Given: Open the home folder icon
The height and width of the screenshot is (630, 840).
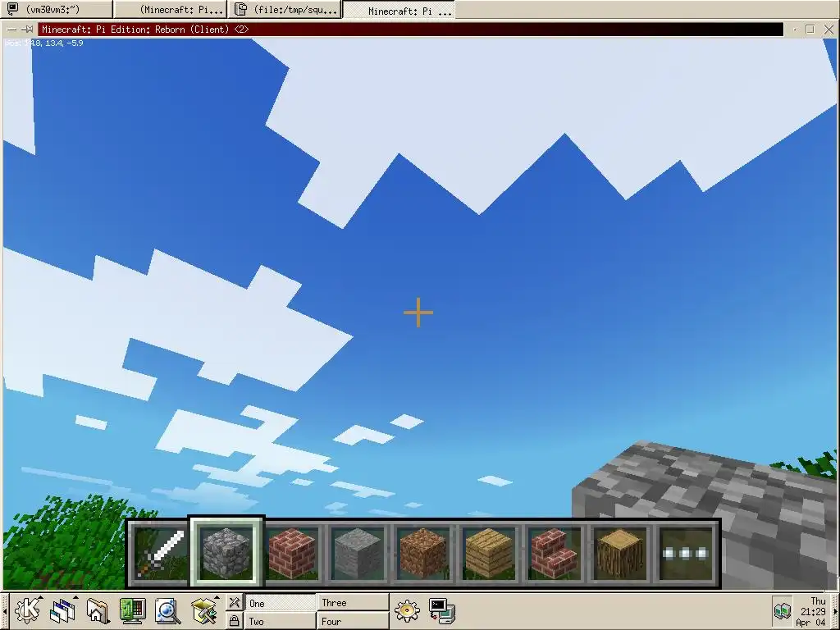Looking at the screenshot, I should [x=98, y=610].
